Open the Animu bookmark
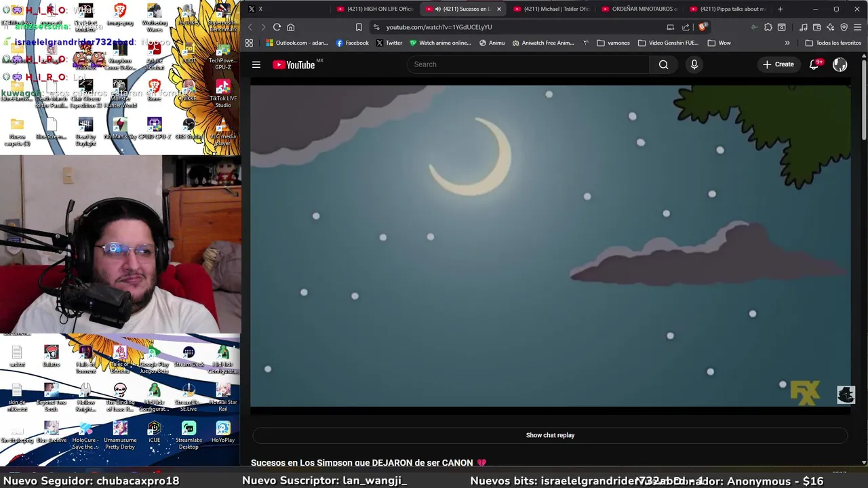 point(492,43)
